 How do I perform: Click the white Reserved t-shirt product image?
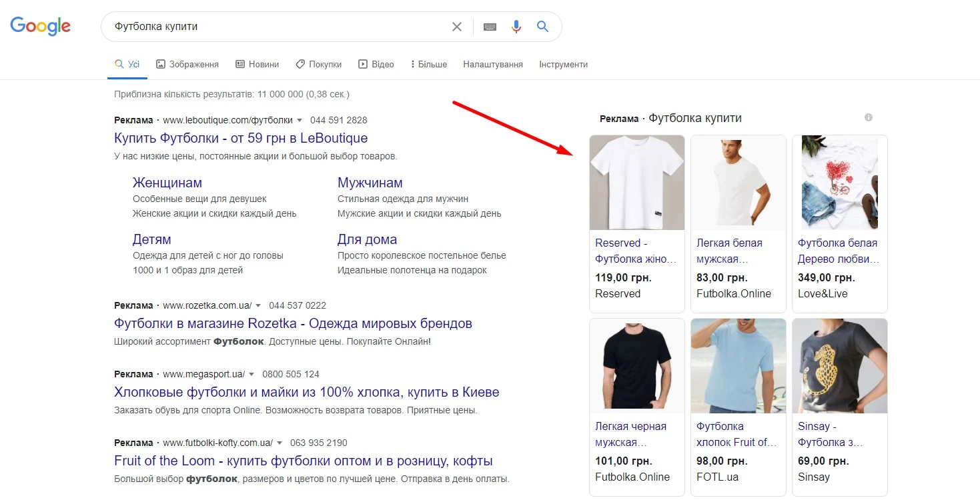click(x=636, y=182)
